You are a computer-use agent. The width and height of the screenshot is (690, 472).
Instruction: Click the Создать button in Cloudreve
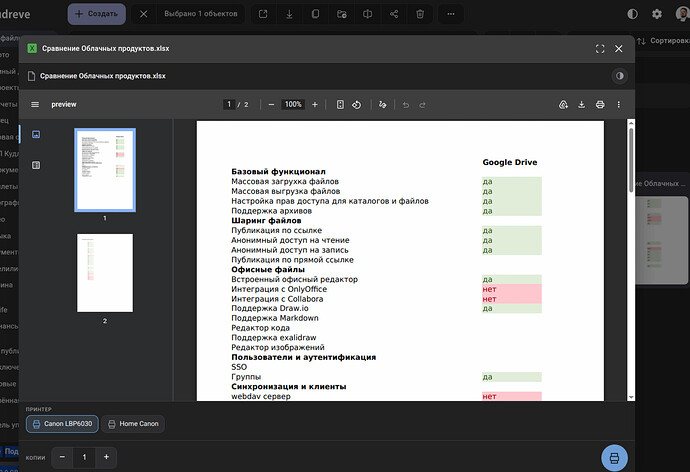point(96,14)
